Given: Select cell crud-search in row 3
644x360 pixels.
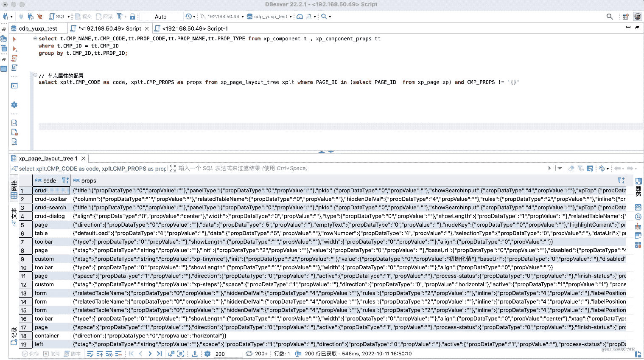Looking at the screenshot, I should coord(51,207).
